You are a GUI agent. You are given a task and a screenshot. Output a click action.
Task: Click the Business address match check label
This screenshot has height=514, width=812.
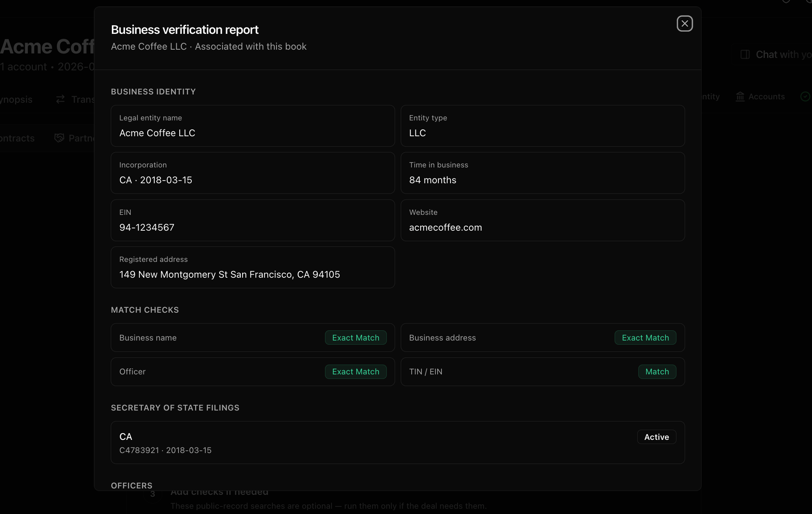tap(443, 338)
